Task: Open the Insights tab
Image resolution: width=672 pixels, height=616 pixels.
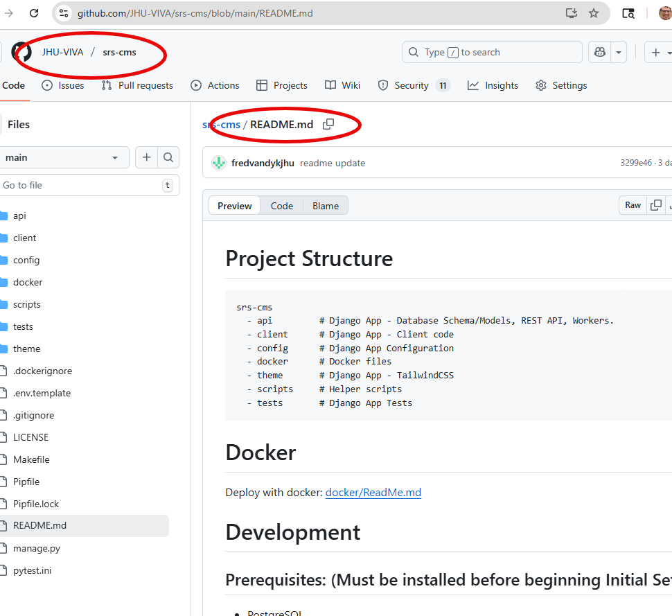Action: coord(493,85)
